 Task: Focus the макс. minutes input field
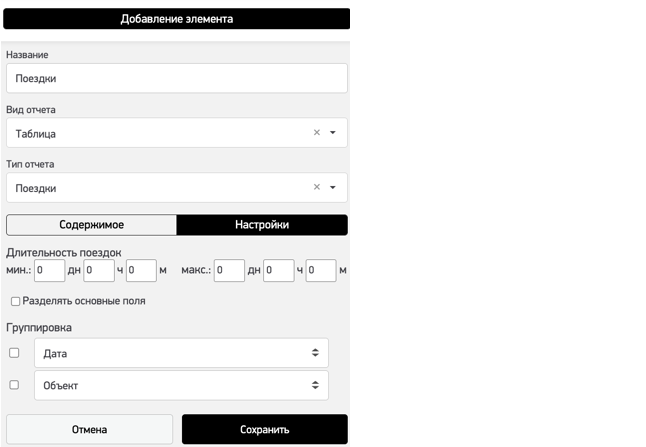pos(321,270)
